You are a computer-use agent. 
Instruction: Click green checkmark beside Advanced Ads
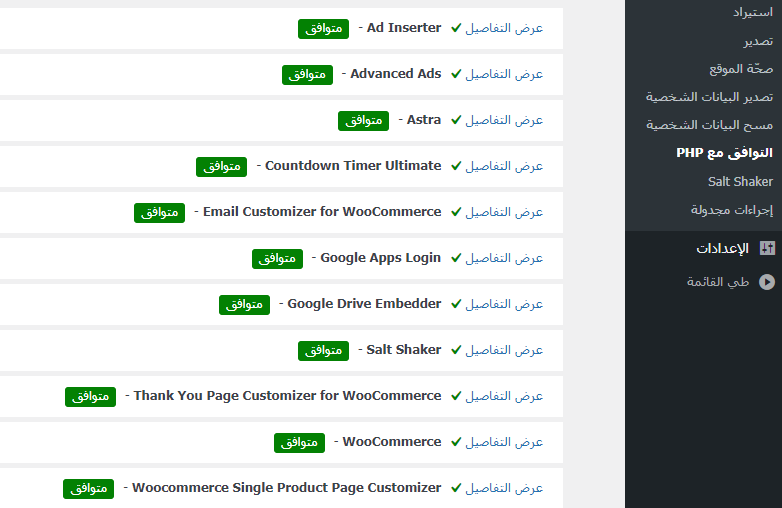click(x=456, y=74)
